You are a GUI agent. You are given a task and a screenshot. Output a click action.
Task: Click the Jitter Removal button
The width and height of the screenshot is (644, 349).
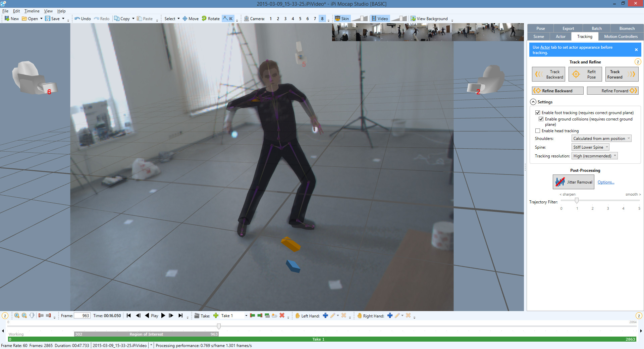(x=573, y=182)
